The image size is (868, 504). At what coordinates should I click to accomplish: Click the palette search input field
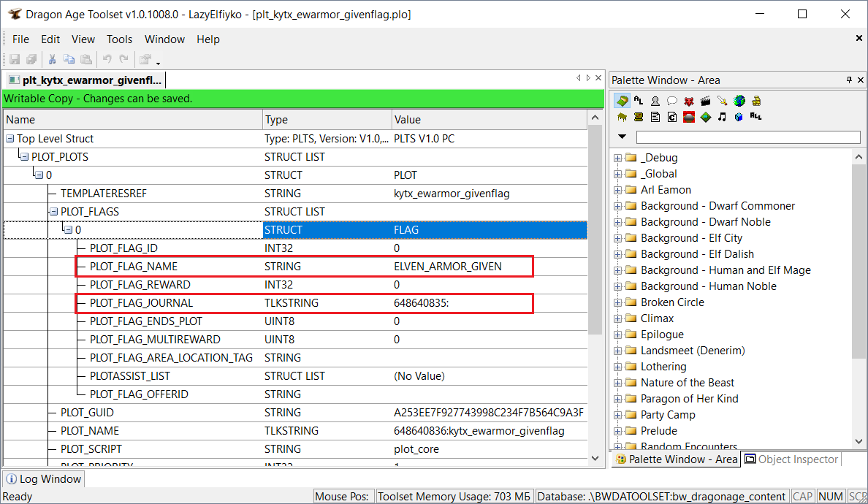[748, 137]
